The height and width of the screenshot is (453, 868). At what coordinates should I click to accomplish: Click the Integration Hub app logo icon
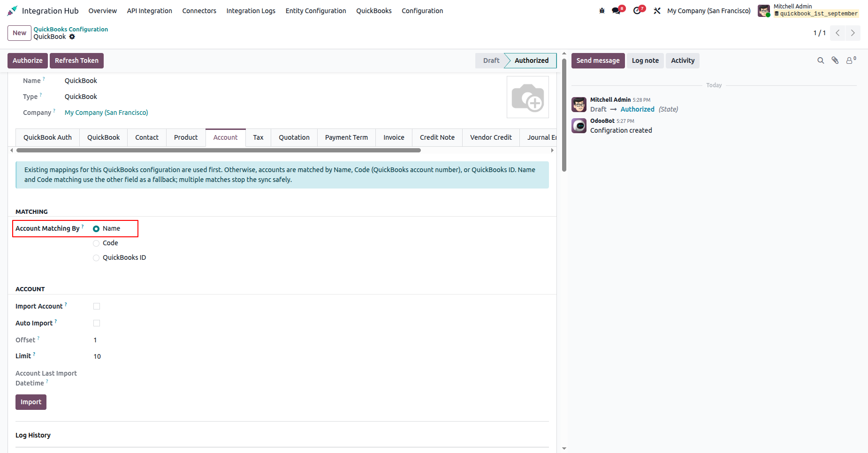[x=12, y=10]
